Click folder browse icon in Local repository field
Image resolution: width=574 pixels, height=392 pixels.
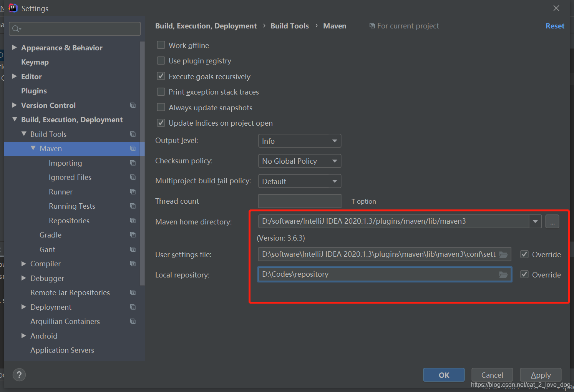[503, 274]
